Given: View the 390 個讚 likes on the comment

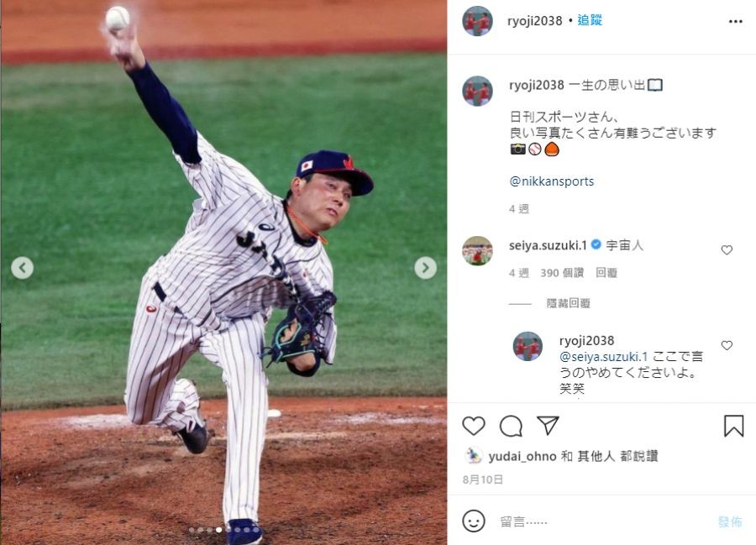Looking at the screenshot, I should 562,273.
